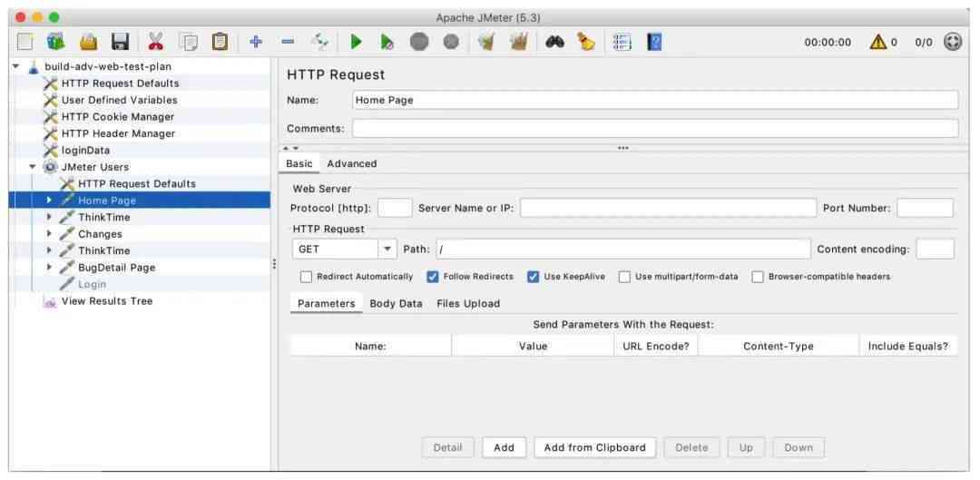
Task: Click the JMeter Users thread group gear icon
Action: (51, 167)
